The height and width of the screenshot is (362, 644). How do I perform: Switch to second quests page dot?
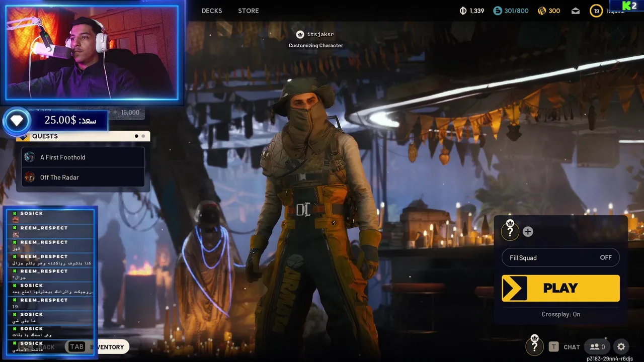pos(143,136)
